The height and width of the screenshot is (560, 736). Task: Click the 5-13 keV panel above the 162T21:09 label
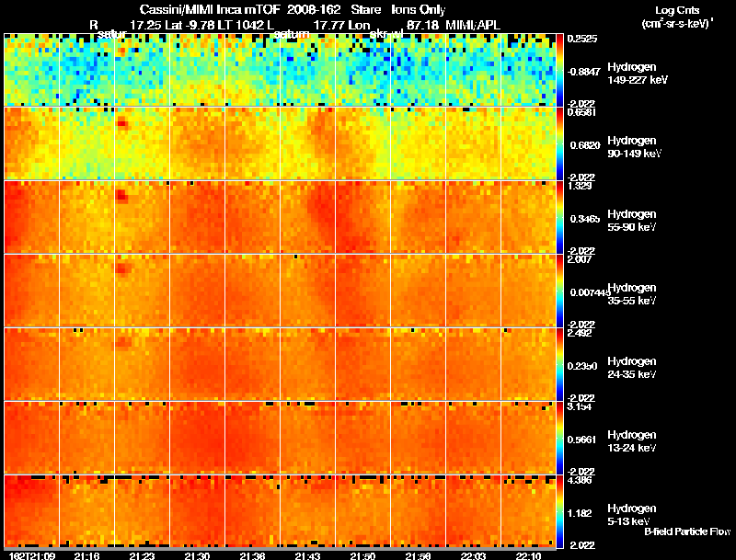pos(32,511)
